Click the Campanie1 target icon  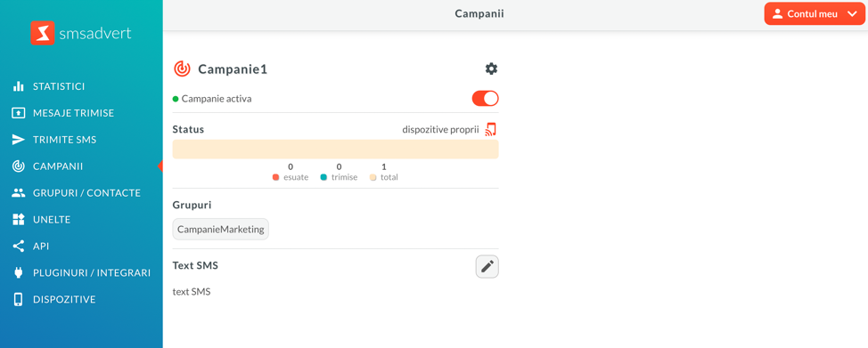(182, 69)
